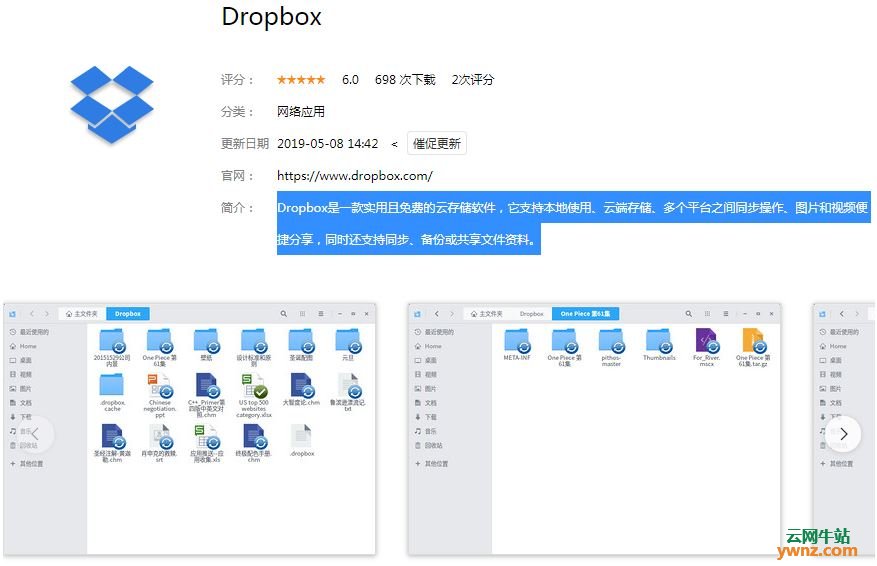Viewport: 877px width, 566px height.
Task: Open the hamburger menu in the Dropbox folder screenshot
Action: coord(320,314)
